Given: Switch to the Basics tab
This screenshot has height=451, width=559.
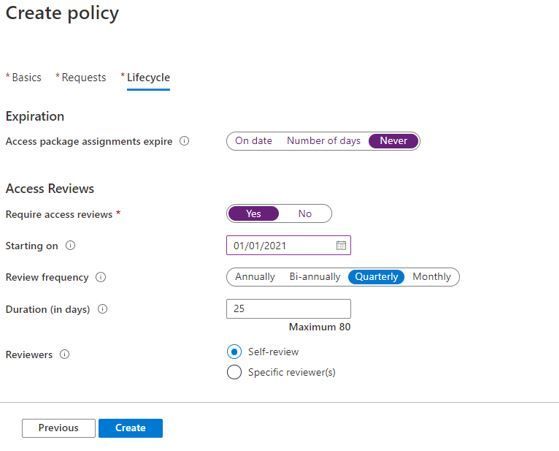Looking at the screenshot, I should pyautogui.click(x=24, y=77).
